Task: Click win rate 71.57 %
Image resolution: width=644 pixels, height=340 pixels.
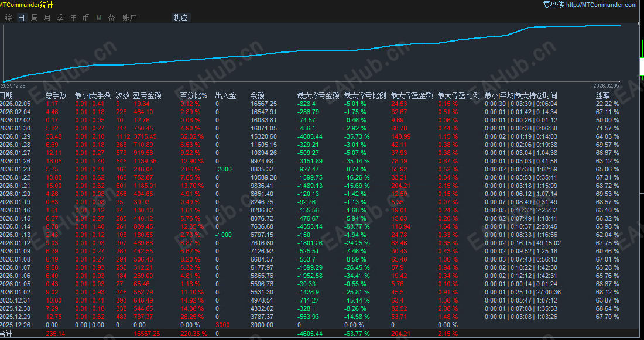Action: [608, 129]
